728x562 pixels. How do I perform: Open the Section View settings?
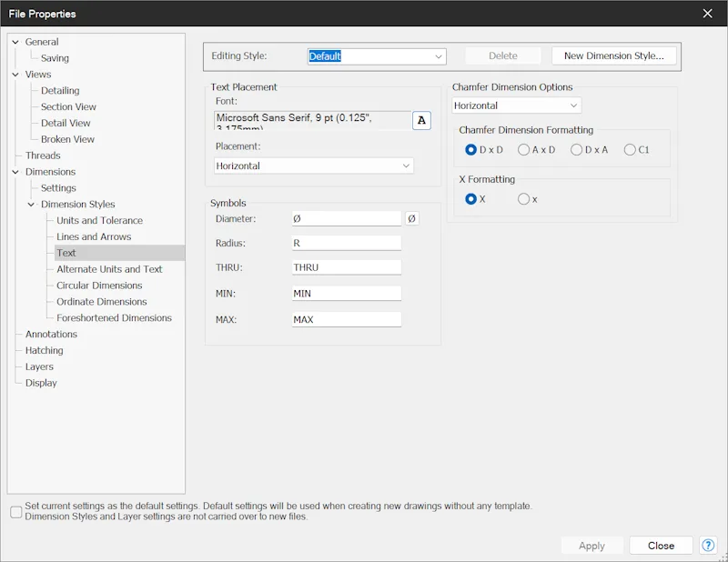[68, 106]
